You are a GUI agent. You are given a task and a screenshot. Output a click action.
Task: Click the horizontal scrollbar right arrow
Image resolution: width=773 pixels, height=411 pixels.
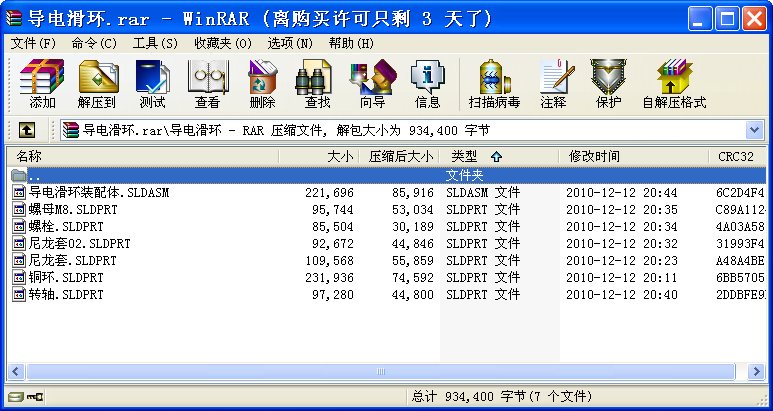[x=756, y=371]
